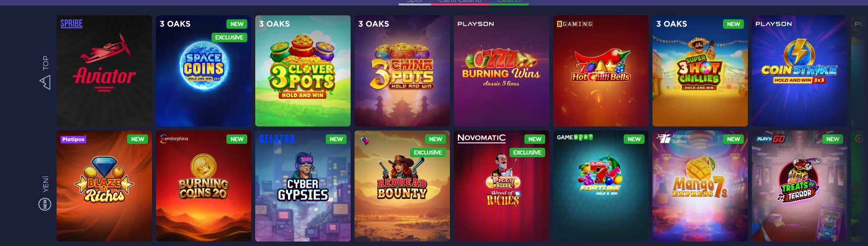Open Blaze of Riches by Platipus
This screenshot has height=246, width=868.
104,186
